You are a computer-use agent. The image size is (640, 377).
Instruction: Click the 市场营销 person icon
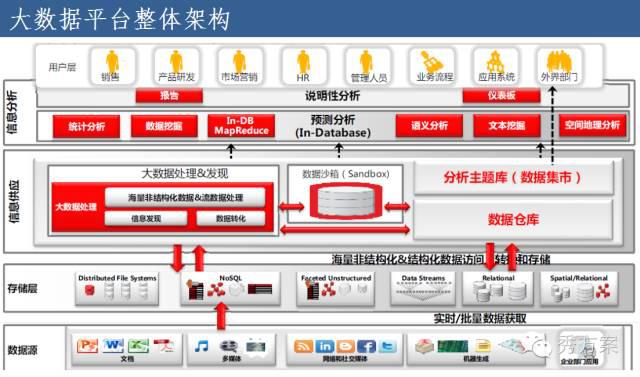tap(239, 62)
